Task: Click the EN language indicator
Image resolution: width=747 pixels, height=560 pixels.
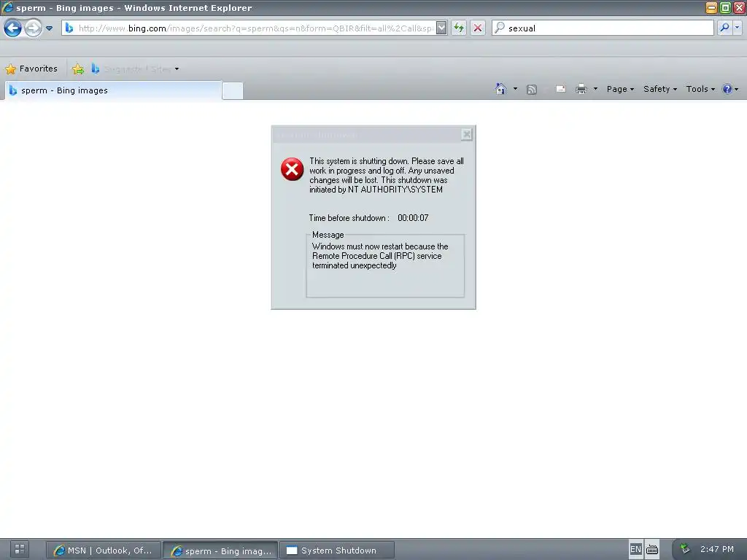Action: coord(635,550)
